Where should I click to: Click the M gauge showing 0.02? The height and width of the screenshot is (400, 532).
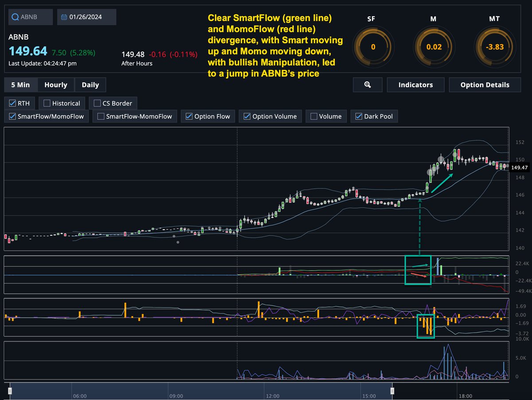click(x=434, y=47)
